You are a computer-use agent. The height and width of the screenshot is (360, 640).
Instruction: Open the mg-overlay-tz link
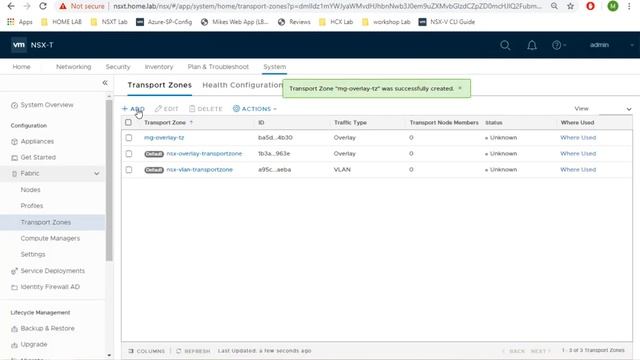164,138
